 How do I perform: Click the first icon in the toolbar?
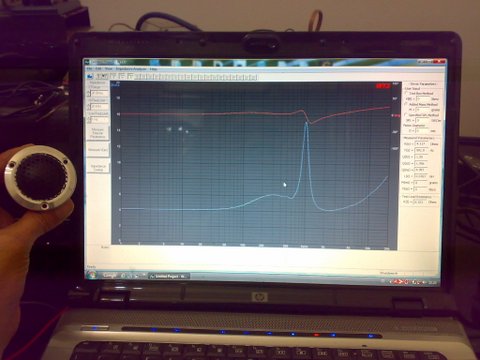point(90,76)
